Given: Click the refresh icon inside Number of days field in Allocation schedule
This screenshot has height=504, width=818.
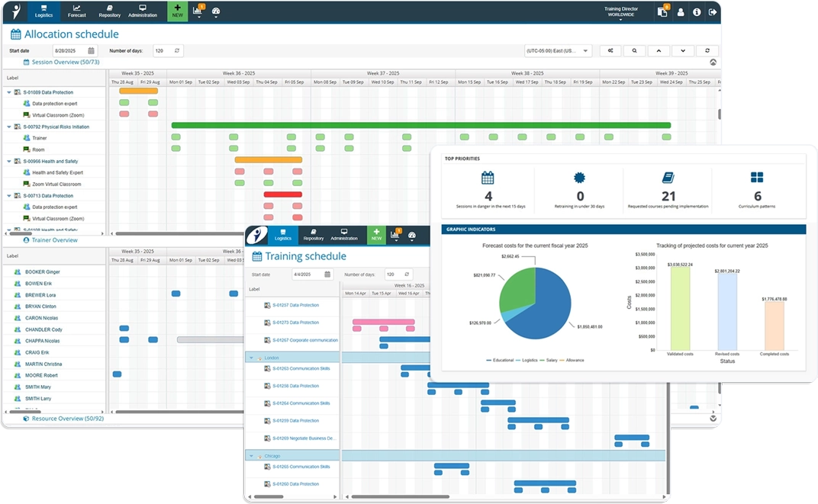Looking at the screenshot, I should point(177,50).
